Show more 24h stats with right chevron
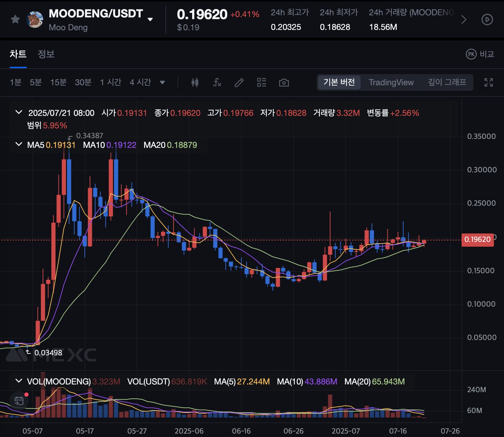 464,19
